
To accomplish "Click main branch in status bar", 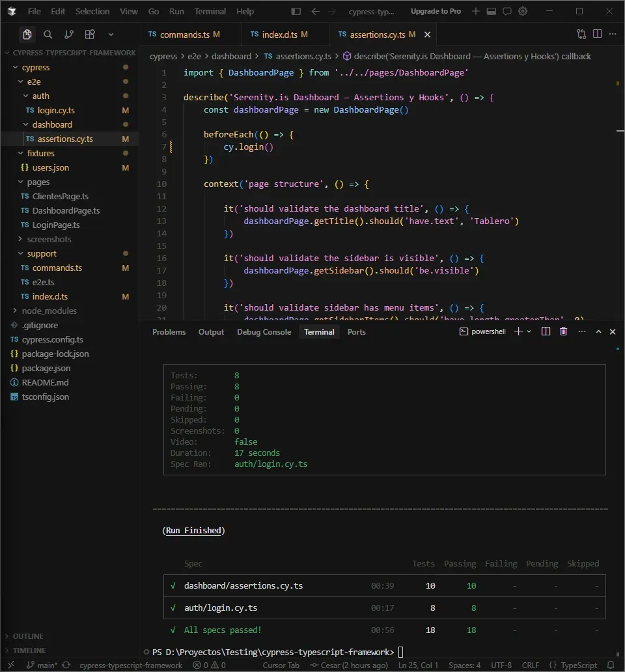I will (x=42, y=665).
